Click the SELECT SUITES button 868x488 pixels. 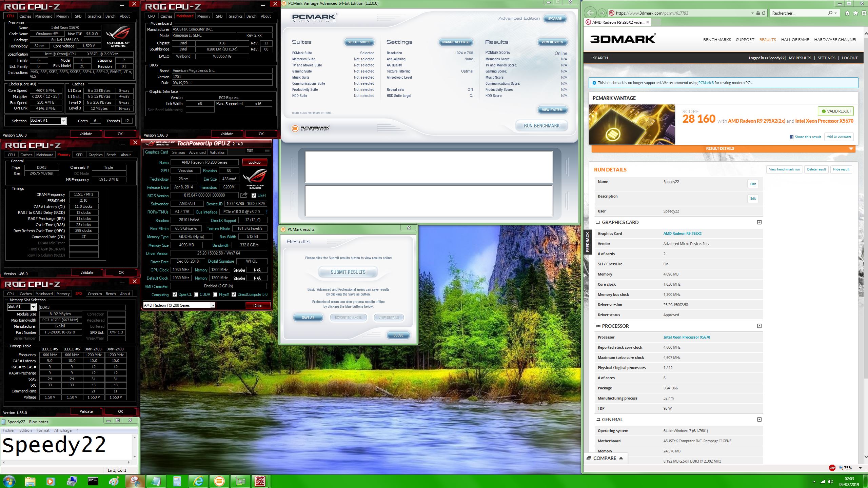[359, 42]
